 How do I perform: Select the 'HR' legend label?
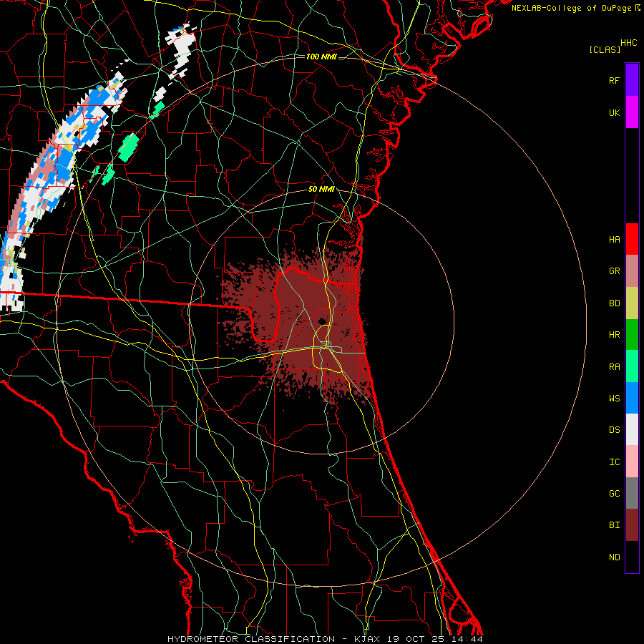(615, 334)
